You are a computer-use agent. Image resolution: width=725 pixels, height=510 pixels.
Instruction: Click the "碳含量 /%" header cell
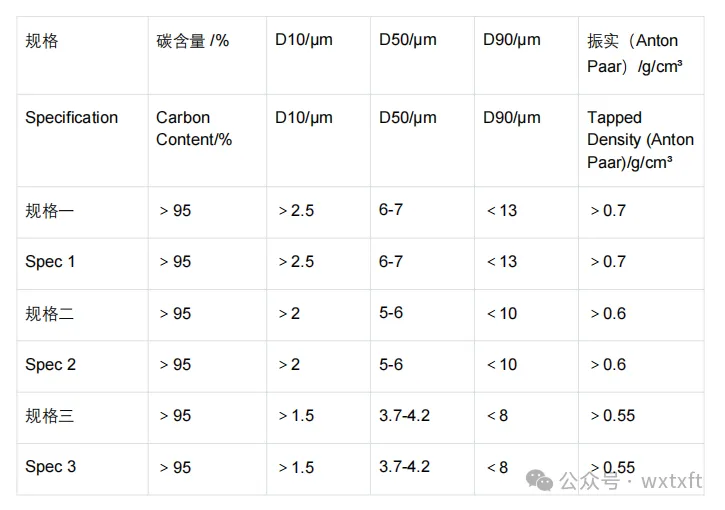193,41
